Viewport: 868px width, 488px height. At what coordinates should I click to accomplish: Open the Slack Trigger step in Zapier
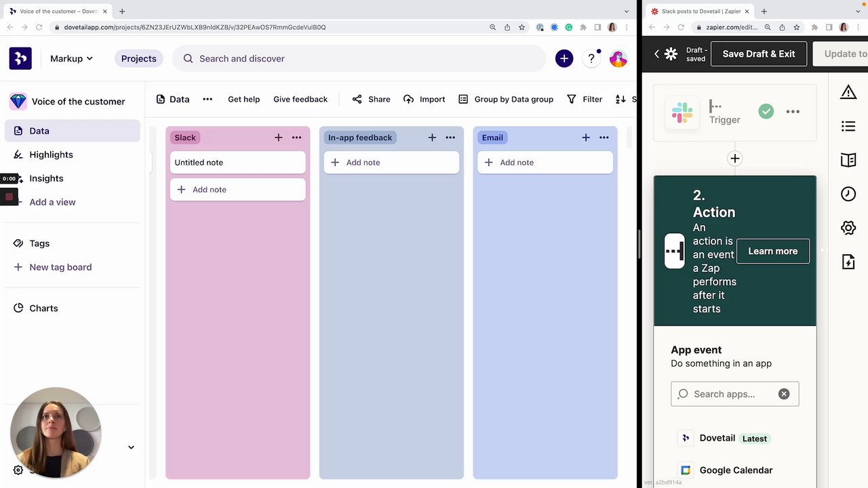pos(735,112)
